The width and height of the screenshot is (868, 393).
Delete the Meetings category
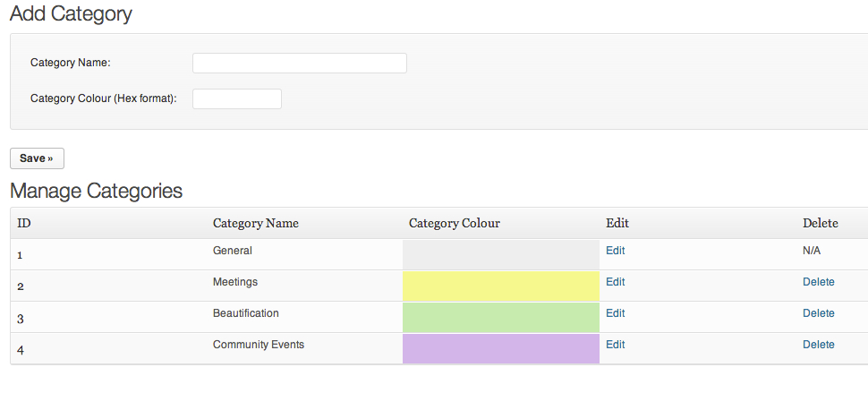(818, 282)
